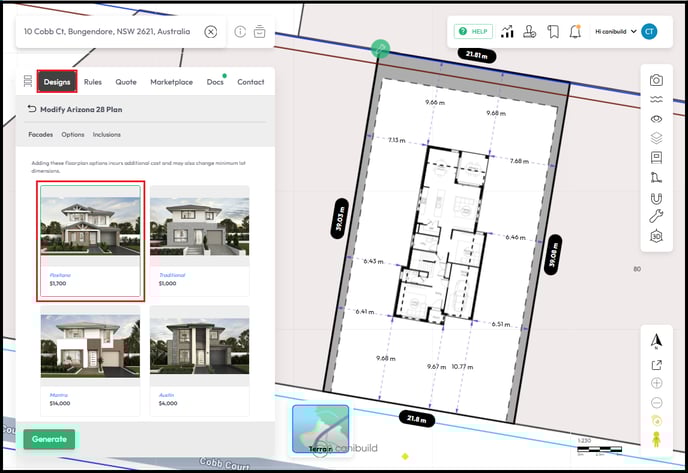Open the bar chart analytics icon
The width and height of the screenshot is (688, 473).
507,32
